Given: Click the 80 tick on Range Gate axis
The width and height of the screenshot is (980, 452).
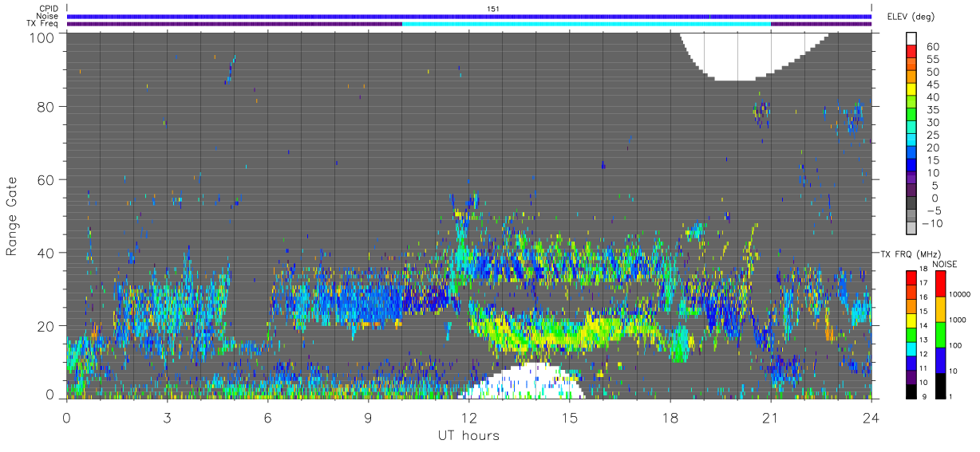Looking at the screenshot, I should [x=45, y=106].
